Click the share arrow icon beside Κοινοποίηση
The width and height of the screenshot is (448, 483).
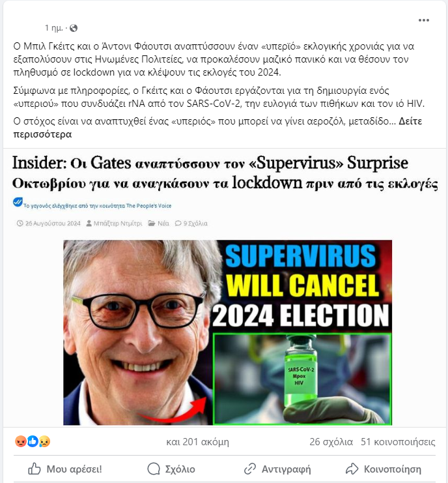tap(352, 469)
